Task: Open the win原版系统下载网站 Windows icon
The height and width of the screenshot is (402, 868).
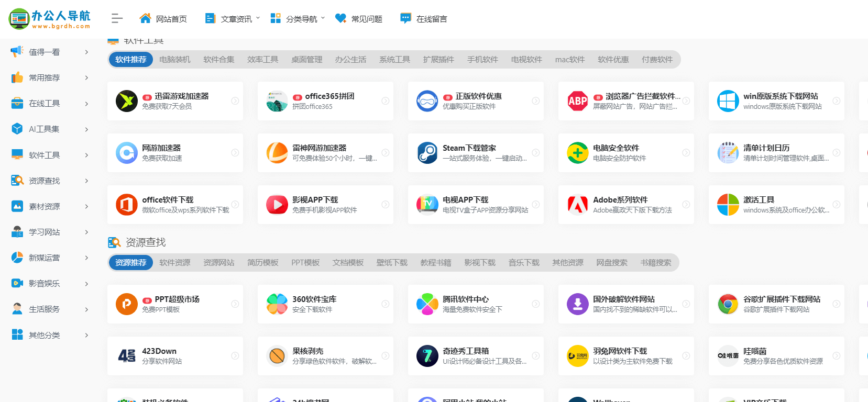Action: pos(728,101)
